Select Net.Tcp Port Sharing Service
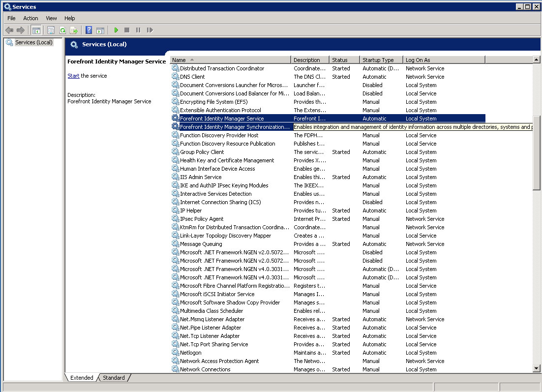The width and height of the screenshot is (542, 392). coord(329,344)
